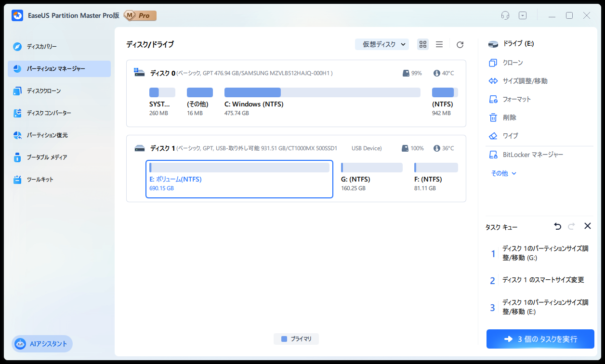Click ディスク 1 temperature 36°C indicator

[444, 148]
